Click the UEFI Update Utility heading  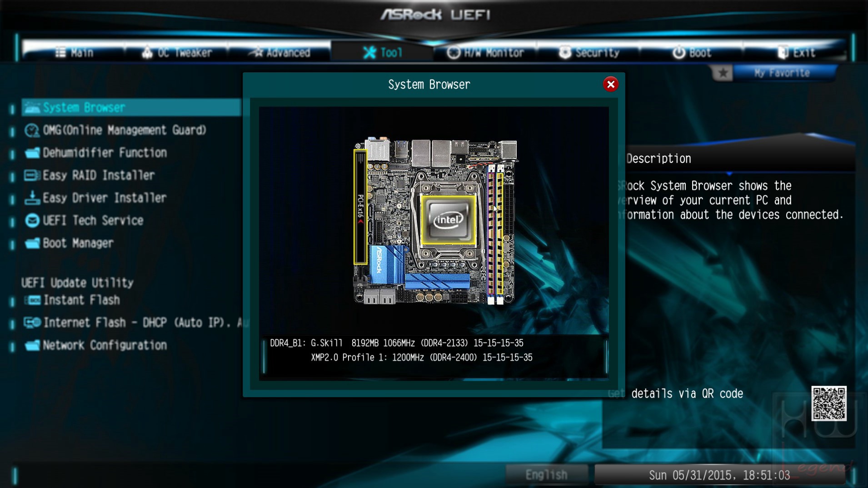click(77, 283)
